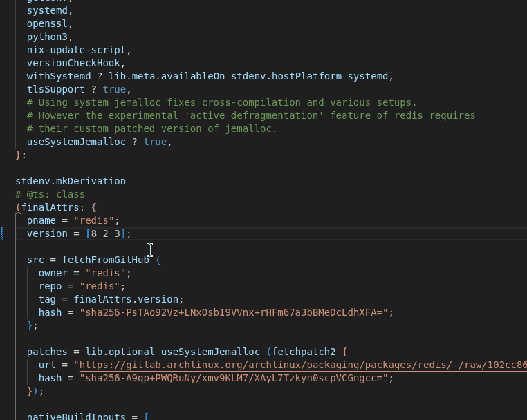
Task: Click the tlsSupport parameter name
Action: pyautogui.click(x=56, y=89)
